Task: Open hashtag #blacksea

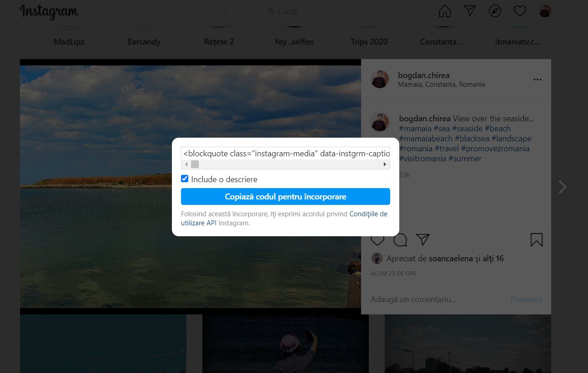Action: point(472,139)
